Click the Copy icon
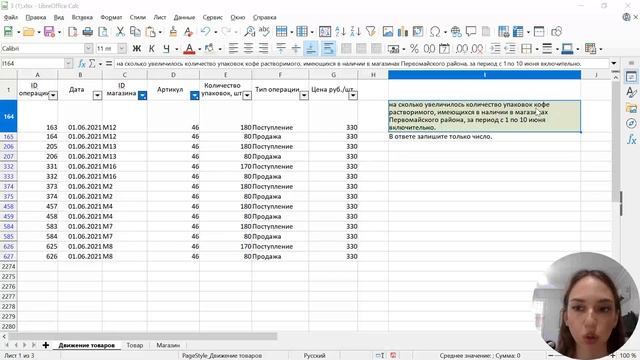Image resolution: width=640 pixels, height=360 pixels. click(135, 31)
